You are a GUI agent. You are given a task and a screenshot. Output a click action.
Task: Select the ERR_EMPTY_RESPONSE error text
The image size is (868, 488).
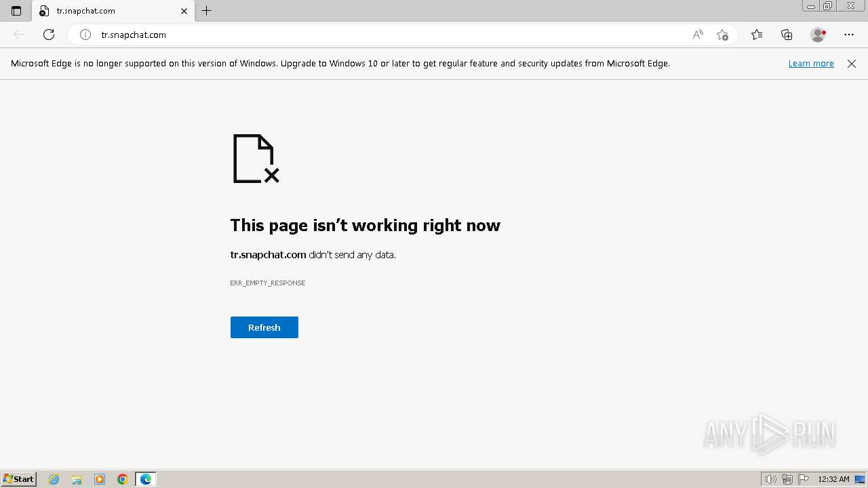268,283
